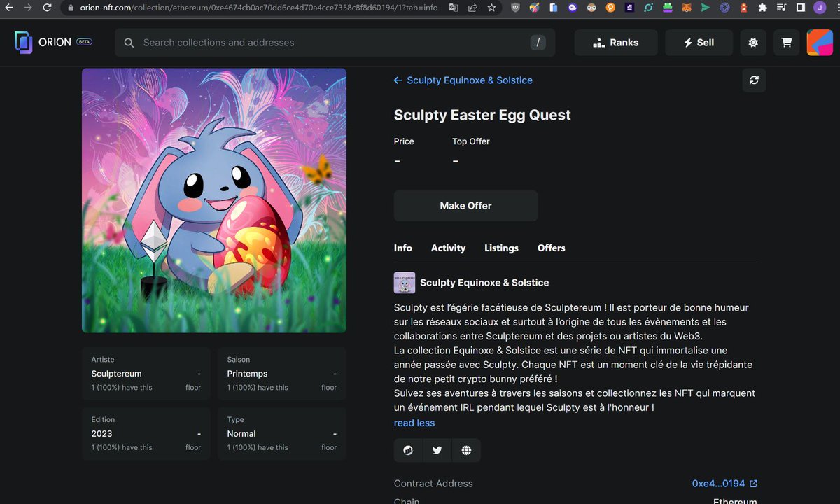This screenshot has height=504, width=840.
Task: Open the collection's Twitter link
Action: click(437, 450)
